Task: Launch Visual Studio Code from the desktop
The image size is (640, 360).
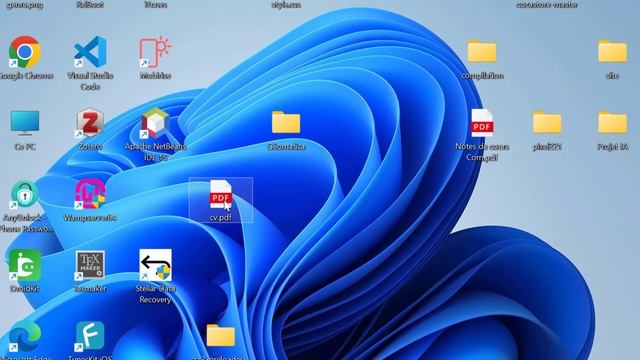Action: click(90, 52)
